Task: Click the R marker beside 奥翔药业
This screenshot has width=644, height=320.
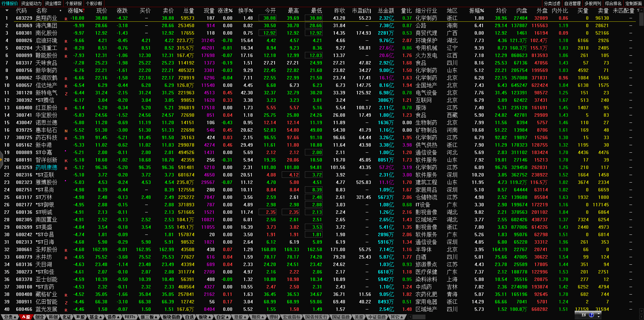Action: coord(66,19)
